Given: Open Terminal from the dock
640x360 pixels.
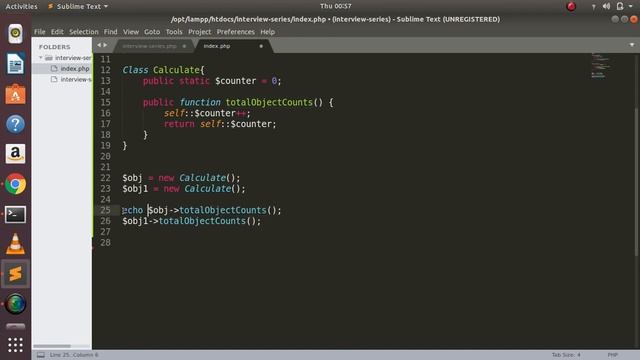Looking at the screenshot, I should pyautogui.click(x=16, y=214).
